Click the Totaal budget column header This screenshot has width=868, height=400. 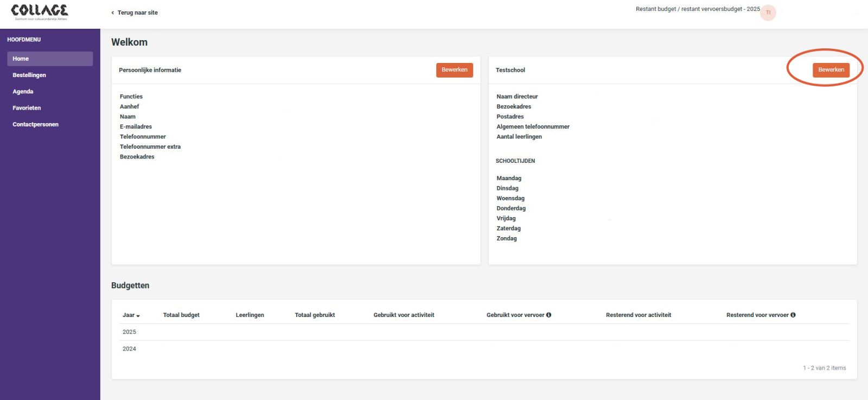click(181, 315)
